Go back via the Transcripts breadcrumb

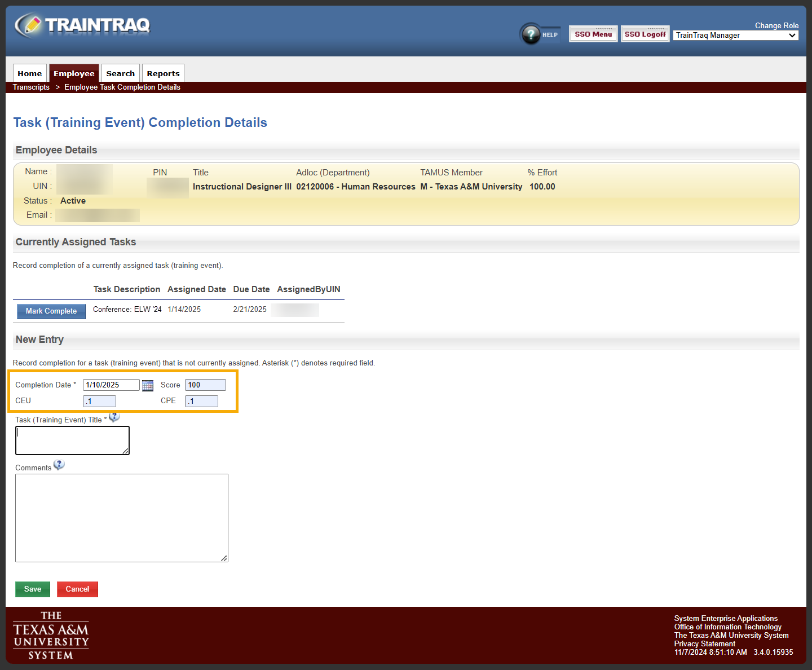click(x=31, y=87)
